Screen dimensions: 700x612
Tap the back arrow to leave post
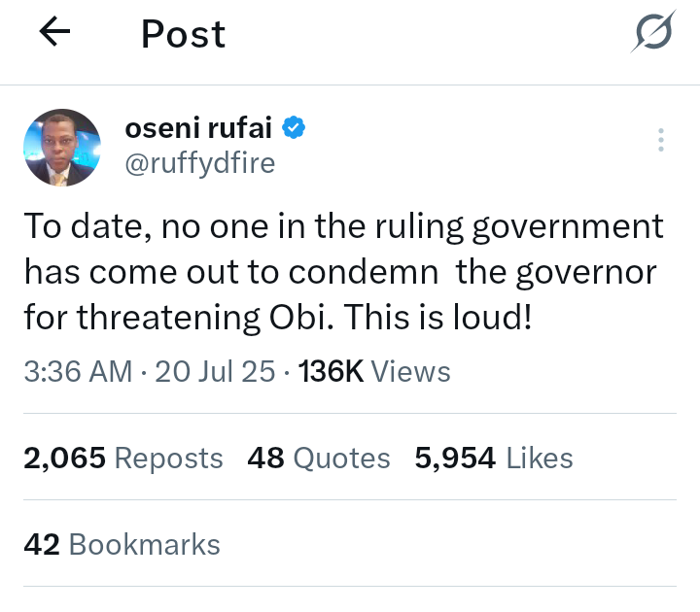coord(54,34)
